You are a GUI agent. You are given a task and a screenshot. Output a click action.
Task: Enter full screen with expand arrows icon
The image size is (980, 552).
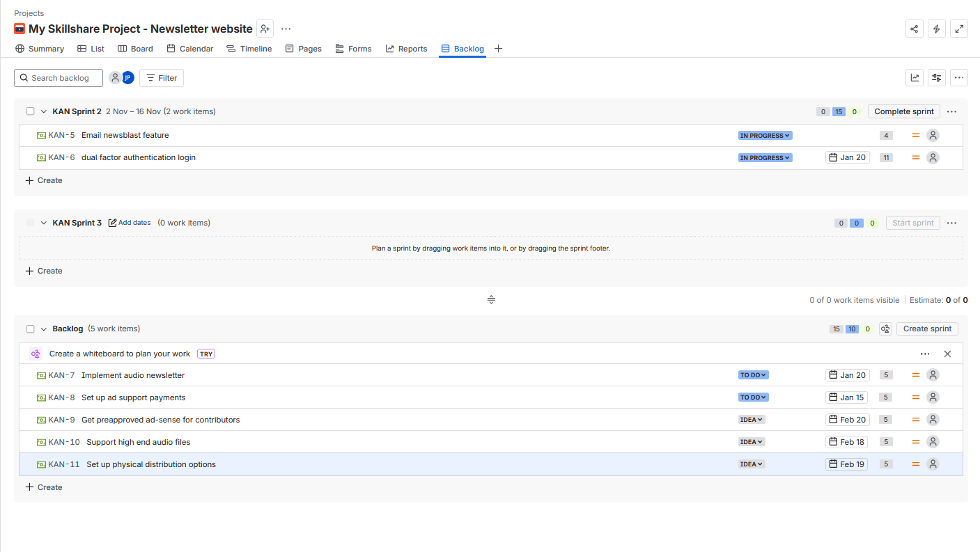[x=959, y=29]
